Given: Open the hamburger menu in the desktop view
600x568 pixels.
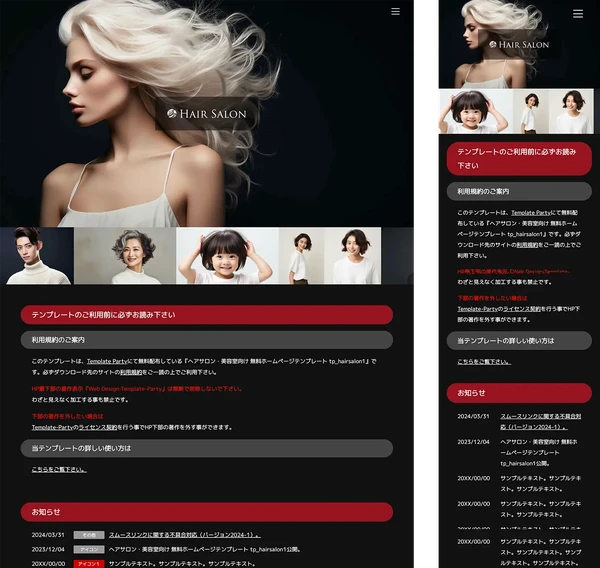Looking at the screenshot, I should (395, 11).
